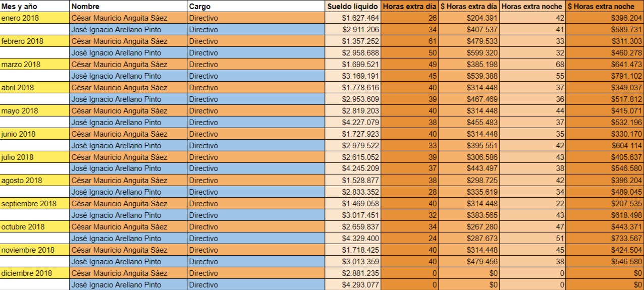Select the '$3.017.451' cell
644x290 pixels.
[353, 215]
